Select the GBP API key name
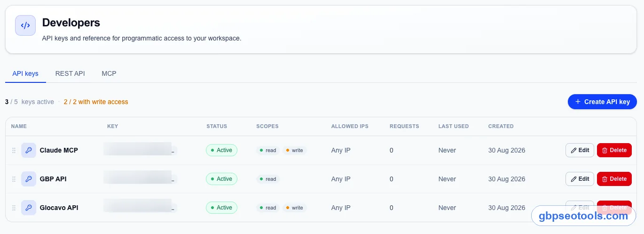This screenshot has width=644, height=234. (53, 179)
